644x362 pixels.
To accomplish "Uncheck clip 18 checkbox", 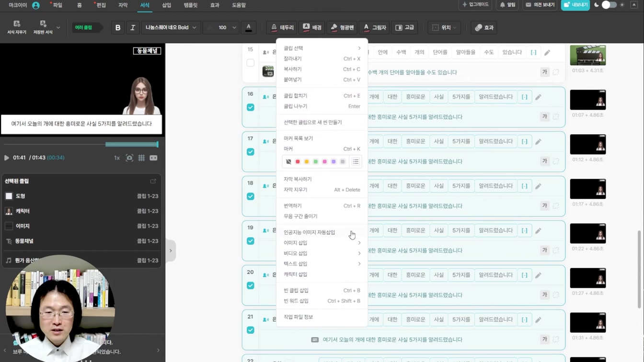I will 250,196.
